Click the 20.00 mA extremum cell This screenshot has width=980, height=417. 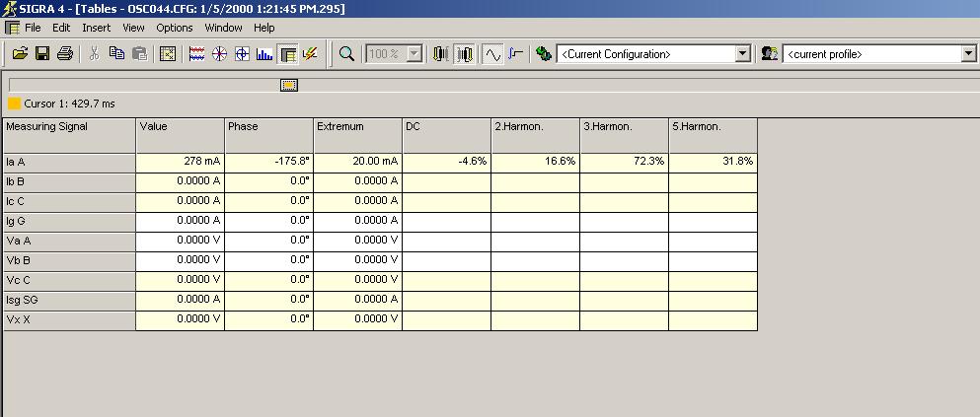point(358,163)
